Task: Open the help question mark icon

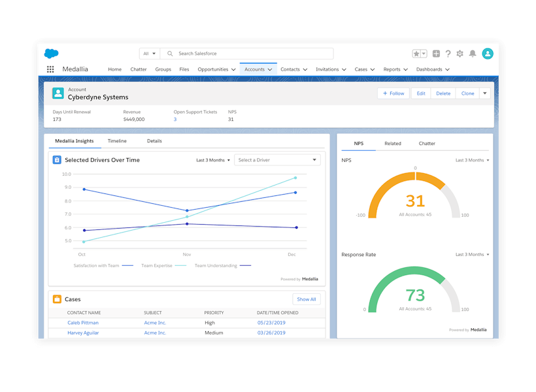Action: [448, 54]
